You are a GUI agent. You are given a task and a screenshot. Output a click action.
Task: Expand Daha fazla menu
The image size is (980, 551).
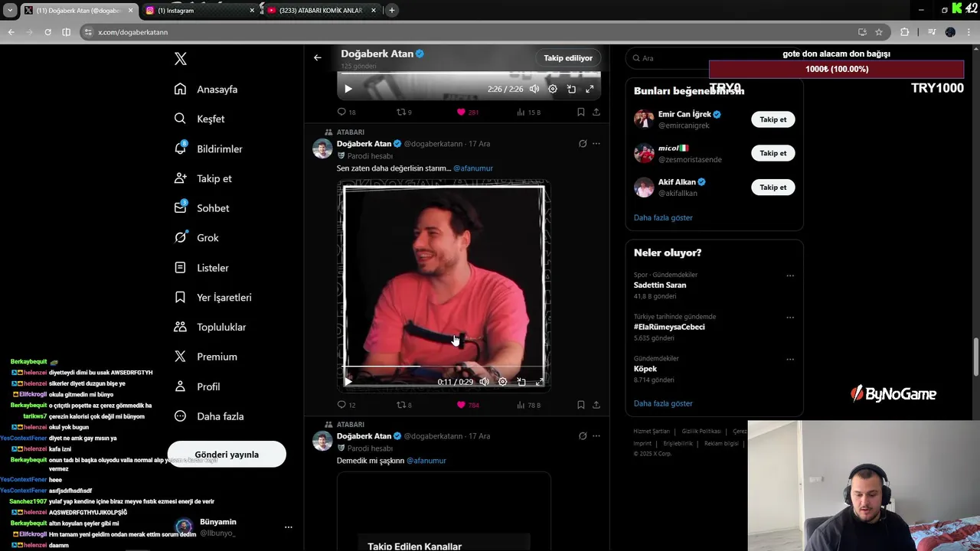click(209, 416)
